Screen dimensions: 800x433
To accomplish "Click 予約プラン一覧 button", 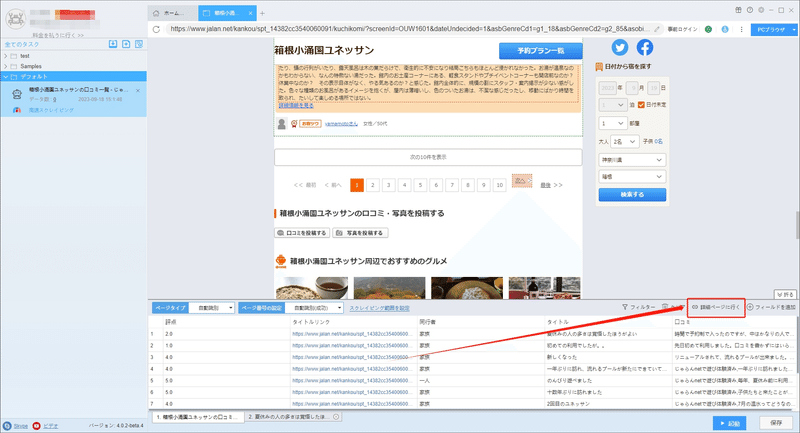I will [540, 51].
